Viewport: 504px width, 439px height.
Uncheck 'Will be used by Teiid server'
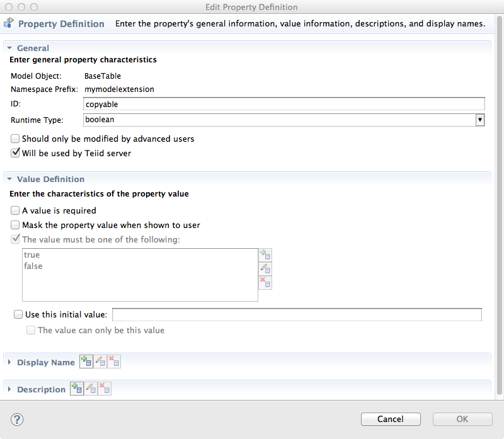click(14, 153)
